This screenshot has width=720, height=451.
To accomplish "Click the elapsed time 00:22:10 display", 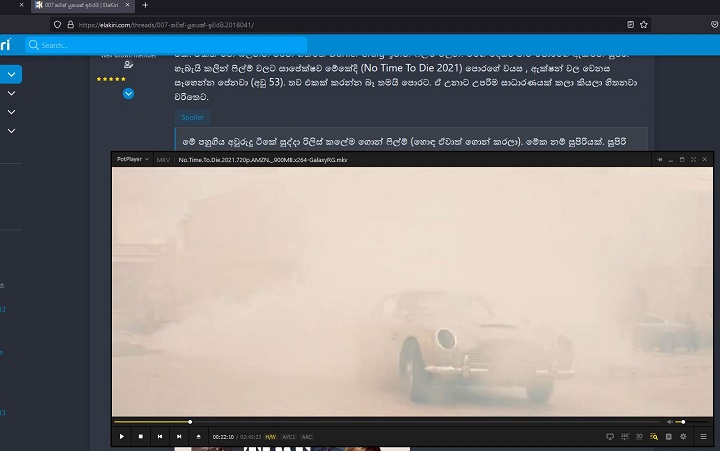I will pos(223,437).
